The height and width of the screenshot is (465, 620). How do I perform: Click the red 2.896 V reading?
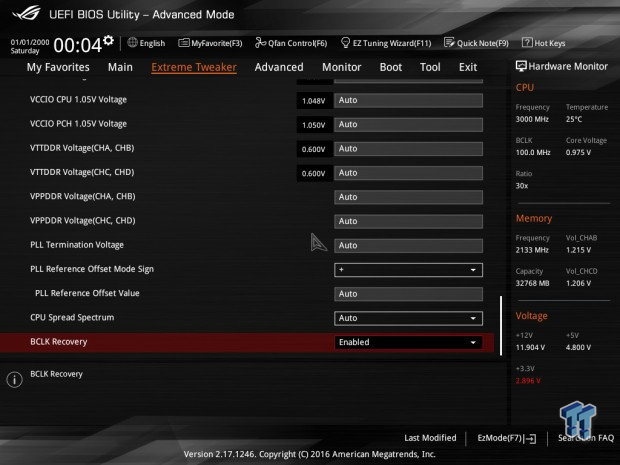528,381
